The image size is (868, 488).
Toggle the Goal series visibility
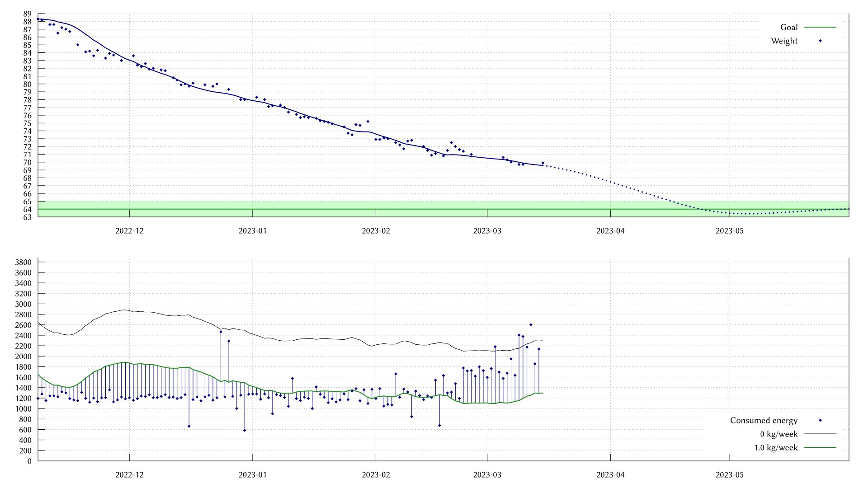click(x=788, y=27)
